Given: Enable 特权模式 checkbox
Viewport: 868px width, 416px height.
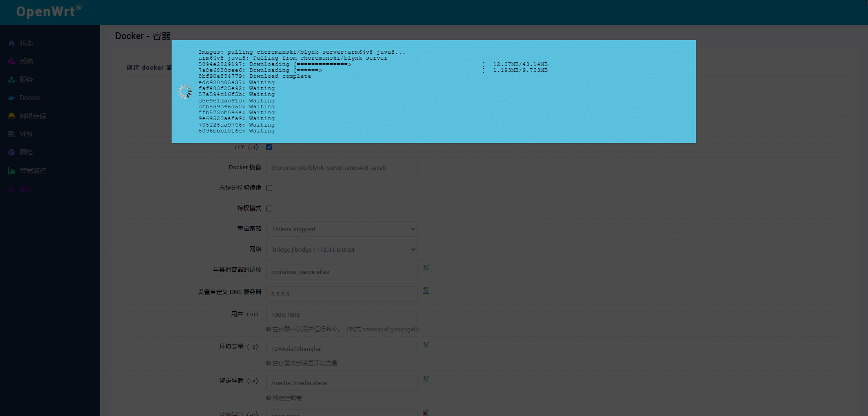Looking at the screenshot, I should pos(269,208).
